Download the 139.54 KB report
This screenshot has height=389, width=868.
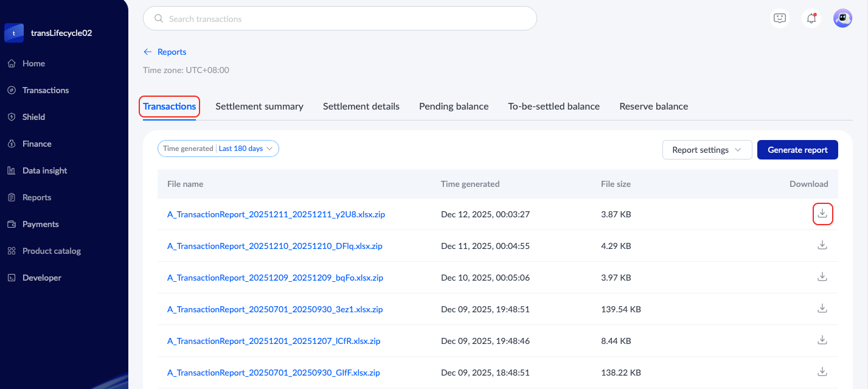(x=822, y=309)
